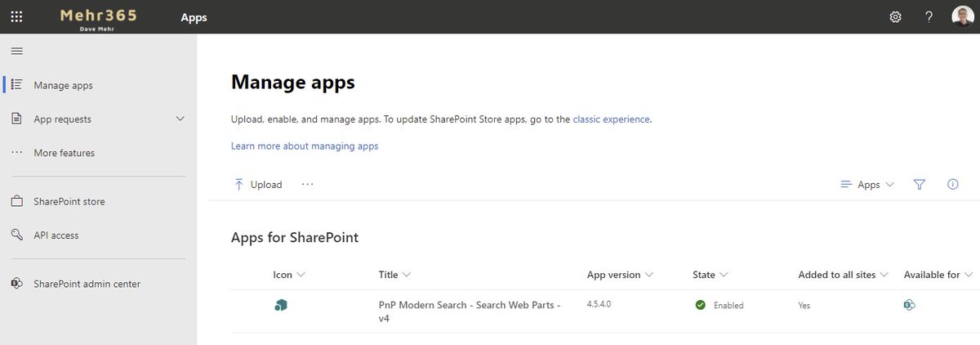The height and width of the screenshot is (345, 980).
Task: Click the Upload button
Action: click(x=258, y=185)
